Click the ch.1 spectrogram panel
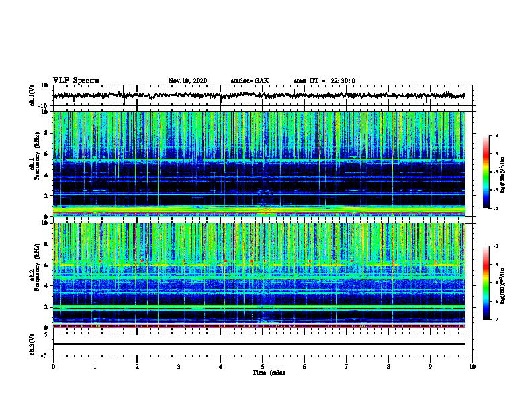Screen dimensions: 532x411 259,164
